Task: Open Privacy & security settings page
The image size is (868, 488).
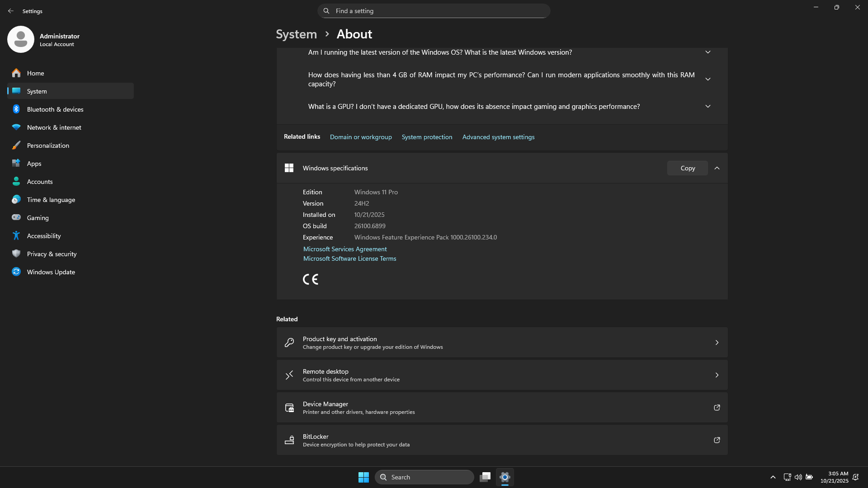Action: (52, 254)
